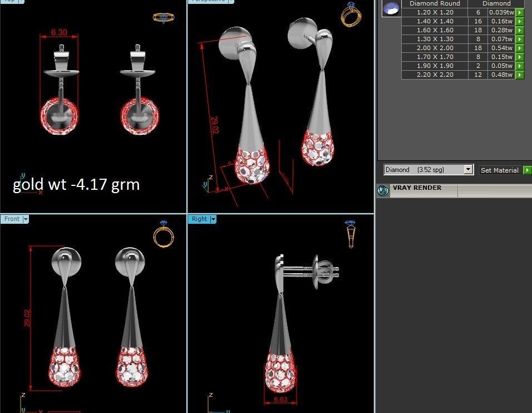Screen dimensions: 532x413
Task: Select the 1.20 X 1.20 size cell
Action: [435, 12]
